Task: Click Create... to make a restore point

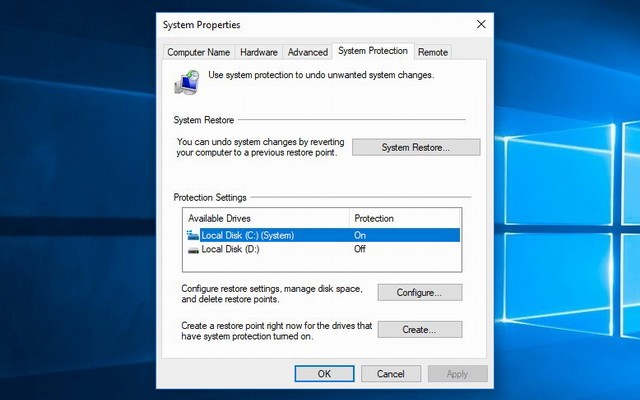Action: pos(420,329)
